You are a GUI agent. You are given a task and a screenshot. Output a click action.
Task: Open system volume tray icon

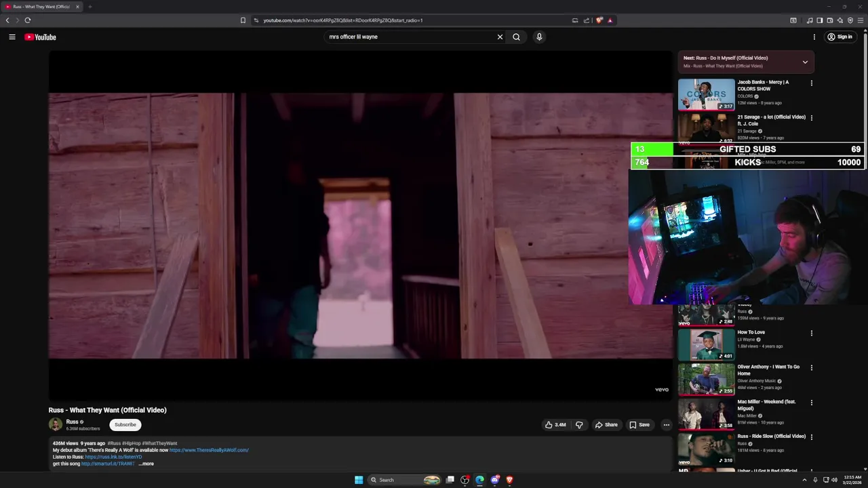pyautogui.click(x=834, y=480)
